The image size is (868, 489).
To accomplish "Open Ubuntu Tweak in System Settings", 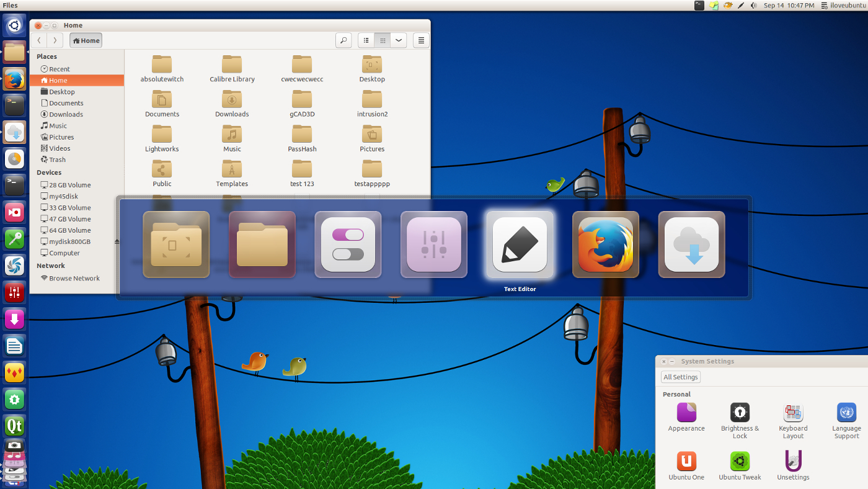I will pos(740,466).
